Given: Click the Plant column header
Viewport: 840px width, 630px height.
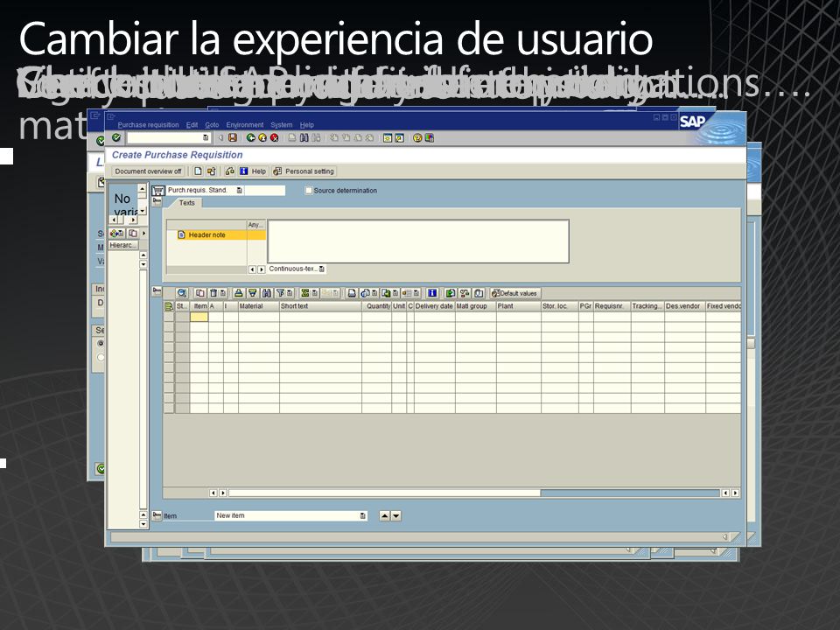Looking at the screenshot, I should (x=519, y=306).
